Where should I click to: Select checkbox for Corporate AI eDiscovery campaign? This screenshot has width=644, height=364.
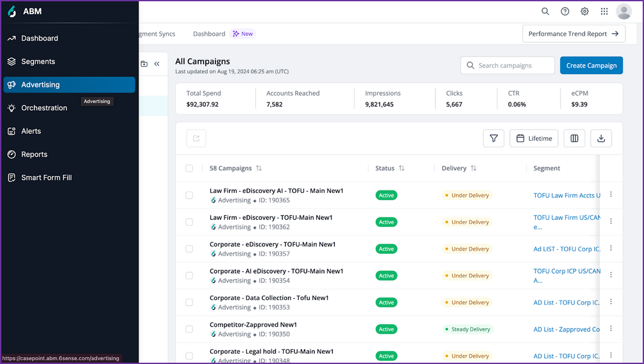pyautogui.click(x=189, y=276)
